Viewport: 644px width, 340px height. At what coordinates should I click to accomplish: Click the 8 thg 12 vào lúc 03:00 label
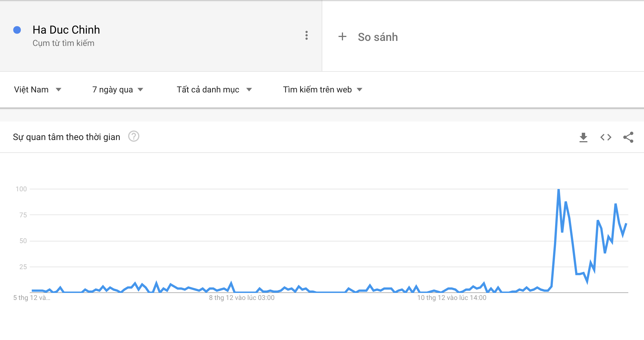click(242, 298)
